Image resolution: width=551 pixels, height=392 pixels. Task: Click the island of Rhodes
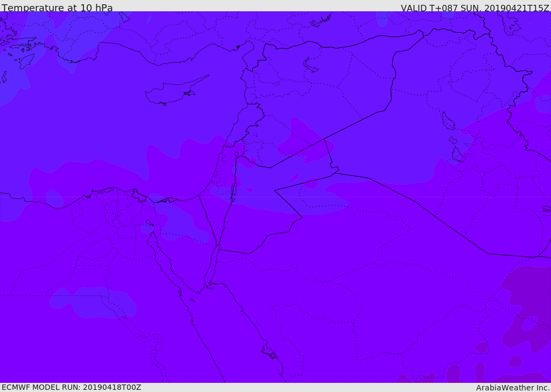(x=27, y=61)
